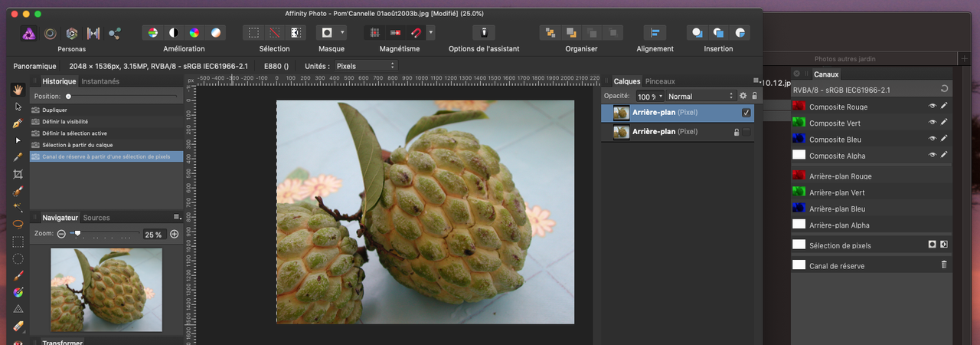
Task: Click the Alignement toolbar icon
Action: click(655, 33)
